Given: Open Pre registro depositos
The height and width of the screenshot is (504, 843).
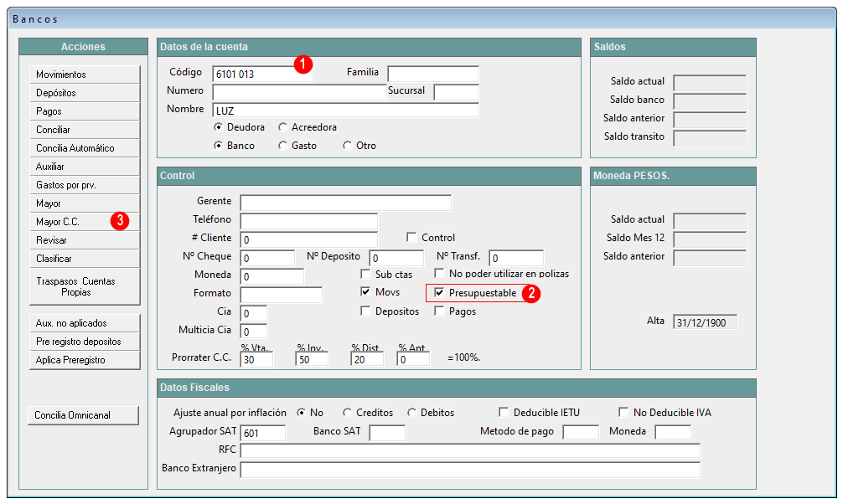Looking at the screenshot, I should click(85, 342).
